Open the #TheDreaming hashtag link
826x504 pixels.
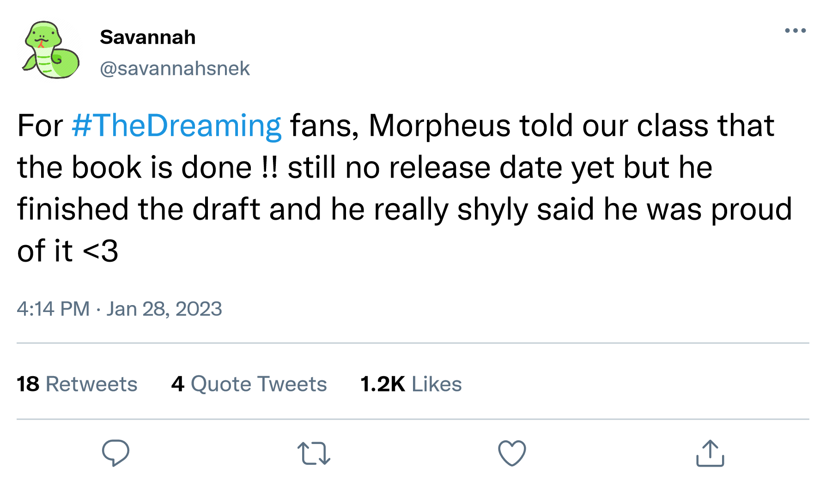click(176, 126)
